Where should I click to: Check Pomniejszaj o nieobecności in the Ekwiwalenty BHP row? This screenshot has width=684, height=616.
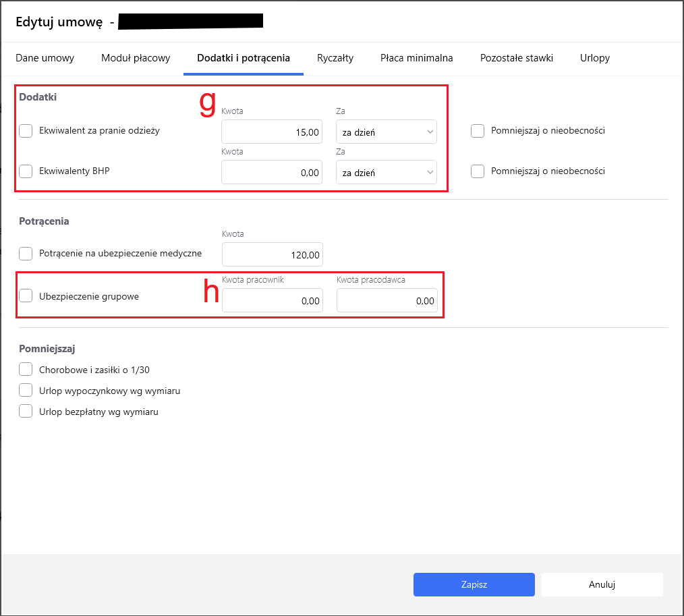tap(478, 171)
